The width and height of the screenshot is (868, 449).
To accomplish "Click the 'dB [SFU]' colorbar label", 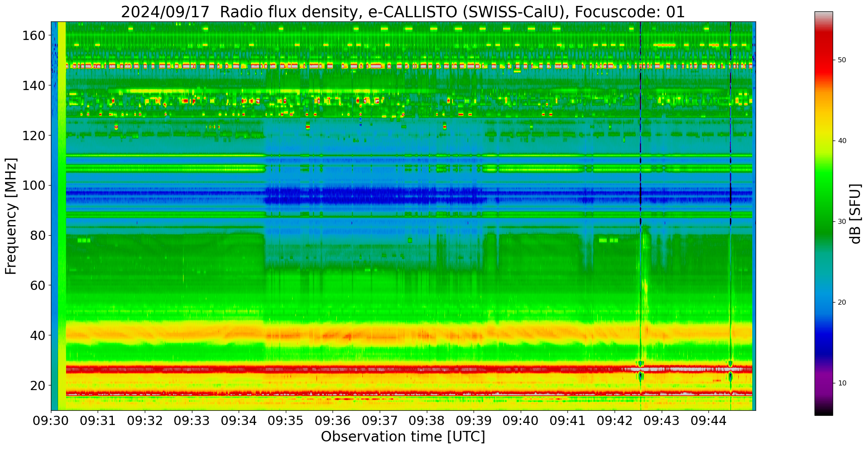I will (855, 214).
